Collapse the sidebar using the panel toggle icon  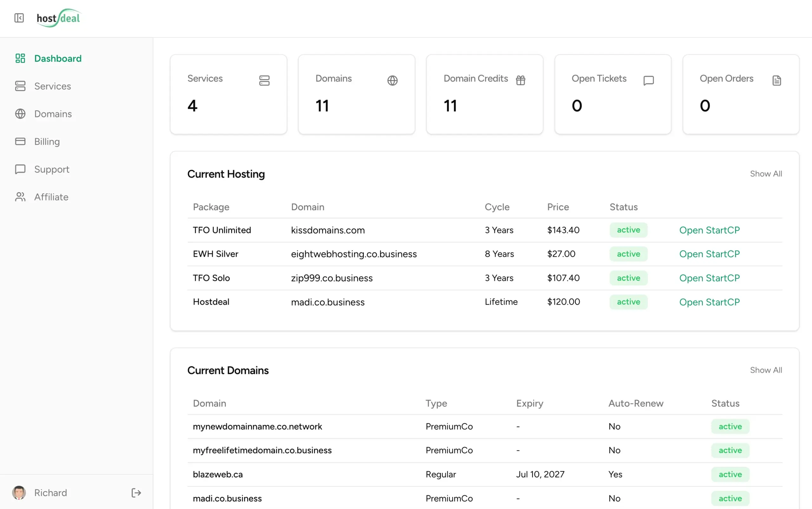coord(19,18)
